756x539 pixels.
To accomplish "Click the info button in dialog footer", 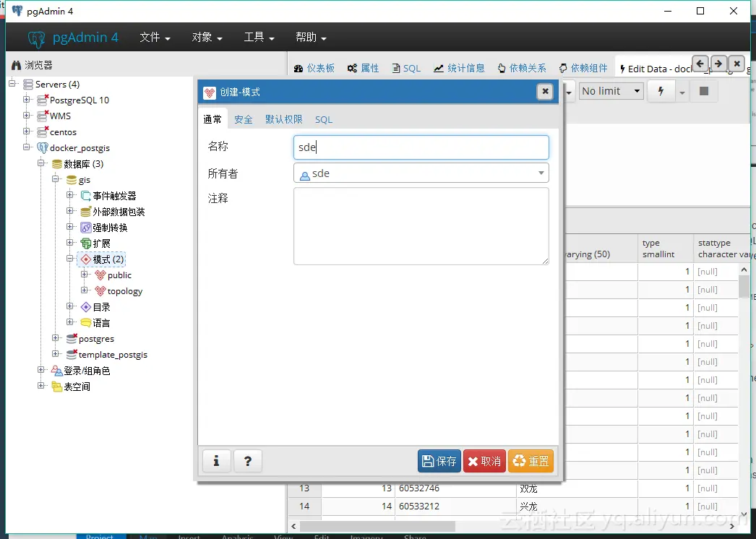I will [x=217, y=462].
